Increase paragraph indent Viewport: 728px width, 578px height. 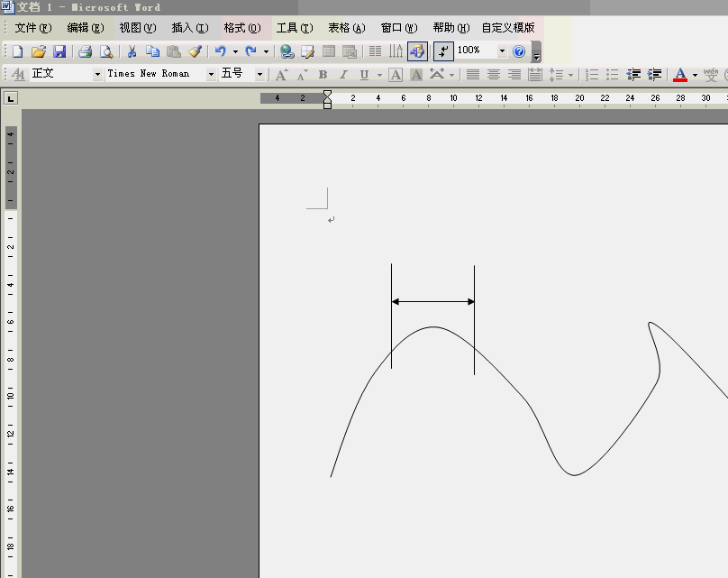click(x=655, y=75)
